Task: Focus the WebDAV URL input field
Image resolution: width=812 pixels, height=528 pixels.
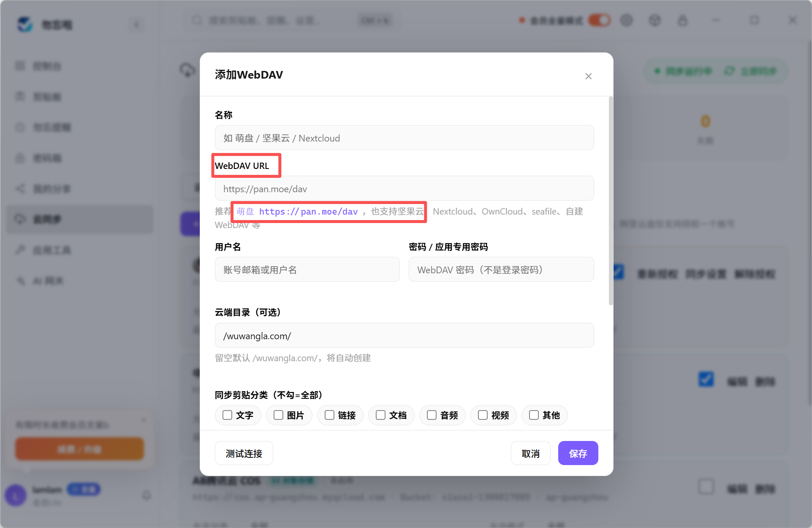Action: [x=404, y=188]
